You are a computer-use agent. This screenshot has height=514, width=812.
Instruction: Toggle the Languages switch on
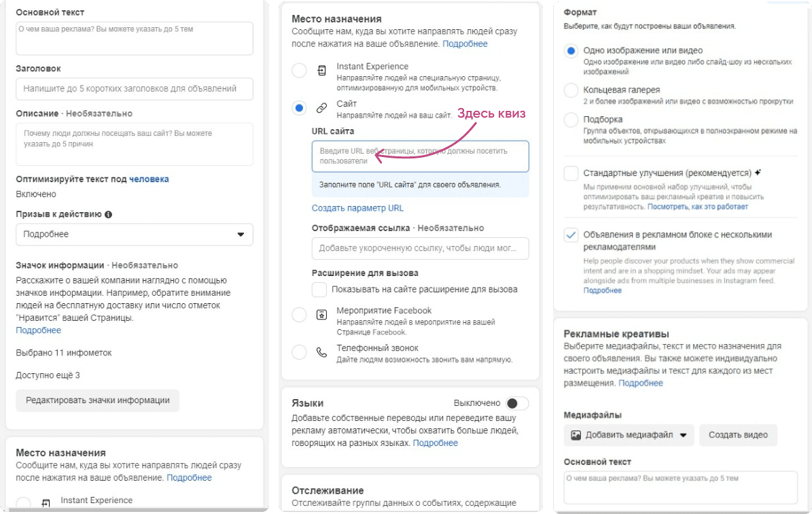coord(516,403)
